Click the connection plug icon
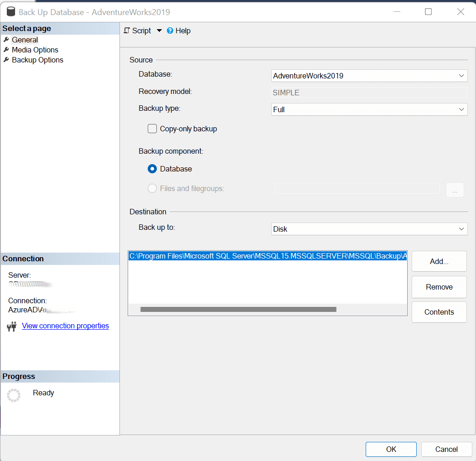The image size is (476, 461). [11, 326]
